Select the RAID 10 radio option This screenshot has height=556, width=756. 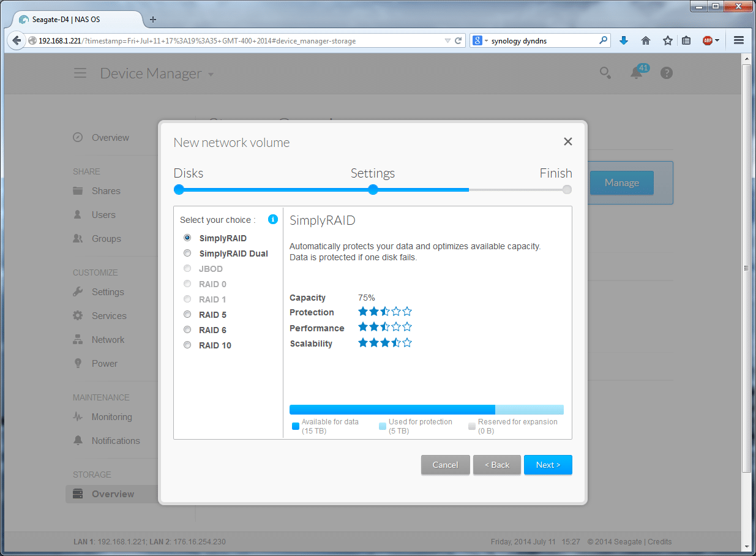[x=187, y=345]
